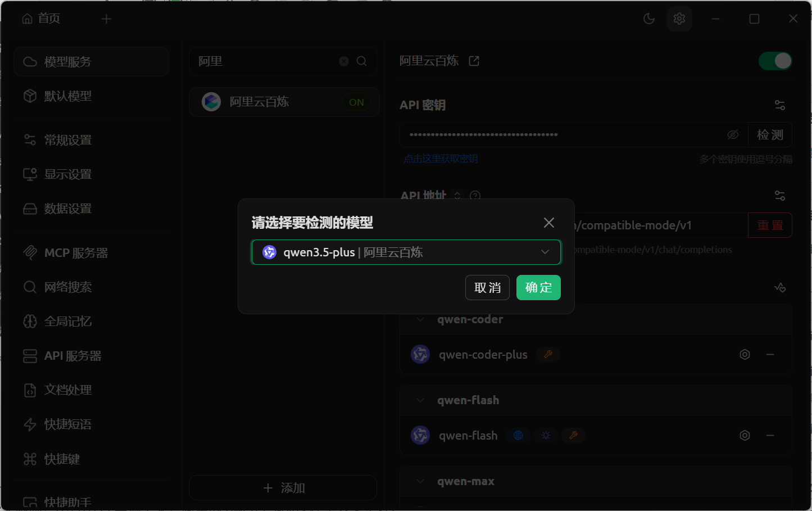The width and height of the screenshot is (812, 511).
Task: Clear the search field with the x icon
Action: click(343, 61)
